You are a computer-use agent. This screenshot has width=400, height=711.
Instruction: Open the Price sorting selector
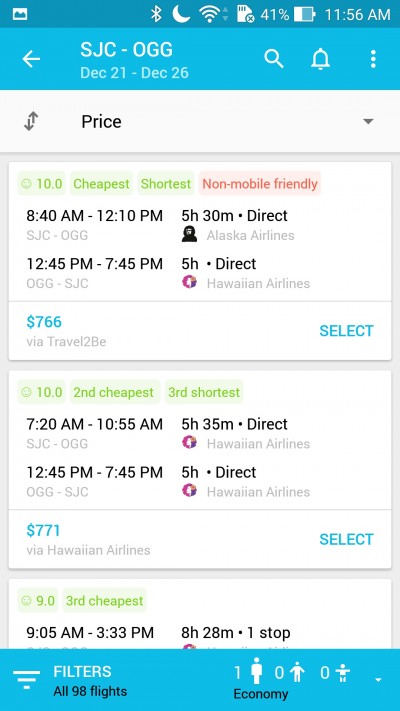200,122
